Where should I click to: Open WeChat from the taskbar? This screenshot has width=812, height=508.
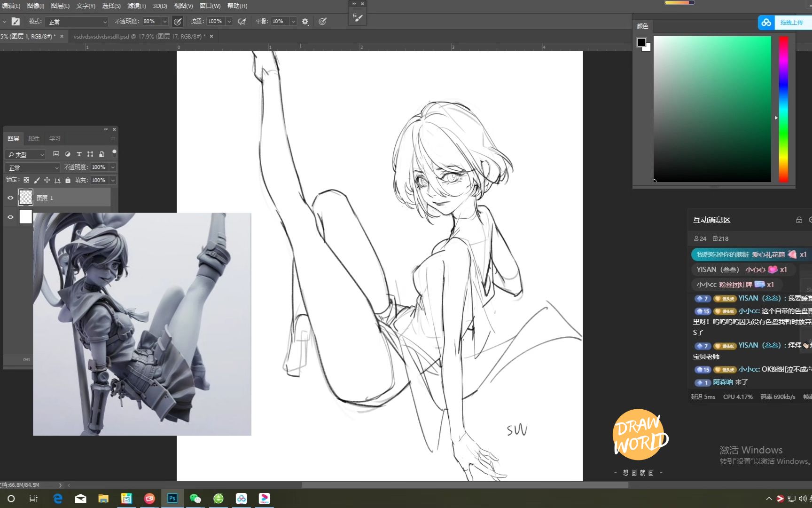(195, 498)
